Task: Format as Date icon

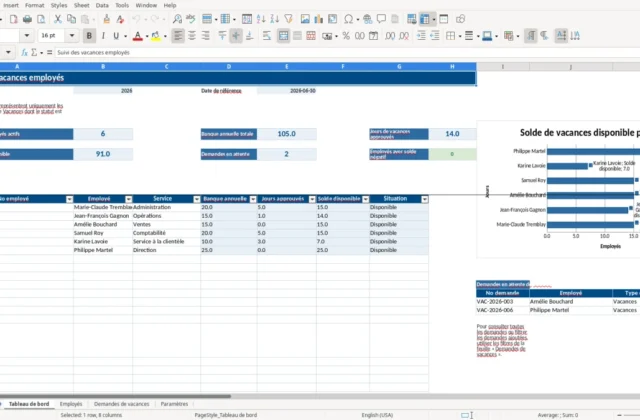Action: point(373,36)
